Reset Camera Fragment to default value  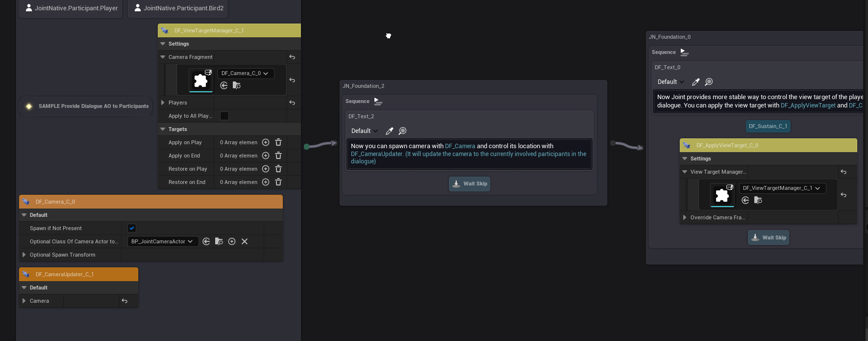pyautogui.click(x=292, y=57)
